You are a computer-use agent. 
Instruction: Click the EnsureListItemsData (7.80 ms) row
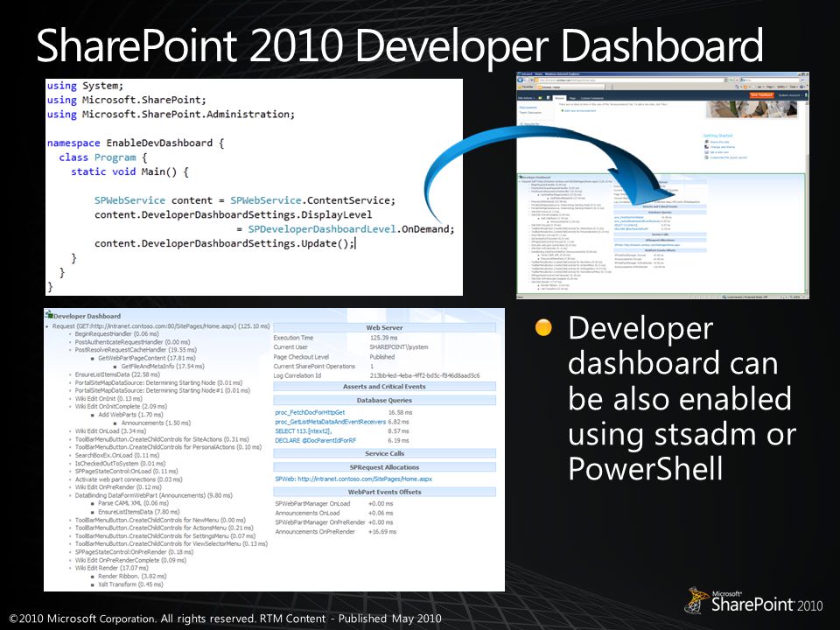tap(138, 512)
